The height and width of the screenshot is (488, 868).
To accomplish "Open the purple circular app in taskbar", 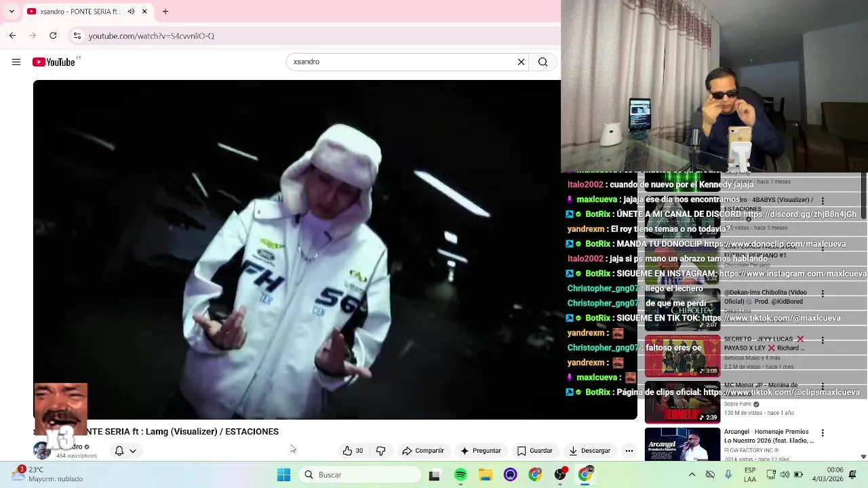I will pos(511,475).
